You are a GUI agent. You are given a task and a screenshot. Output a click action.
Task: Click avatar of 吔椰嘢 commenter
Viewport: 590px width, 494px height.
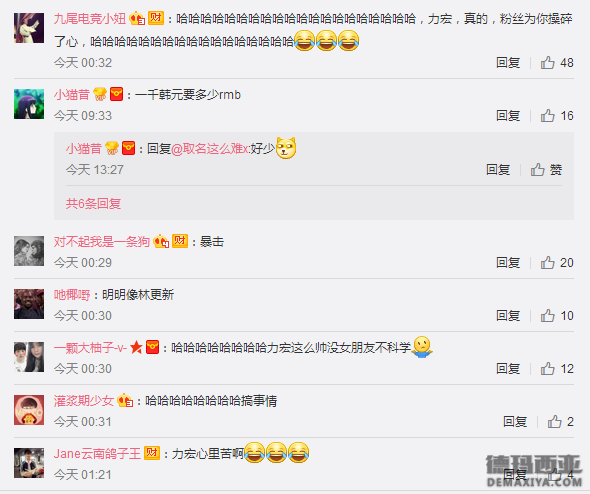click(29, 304)
